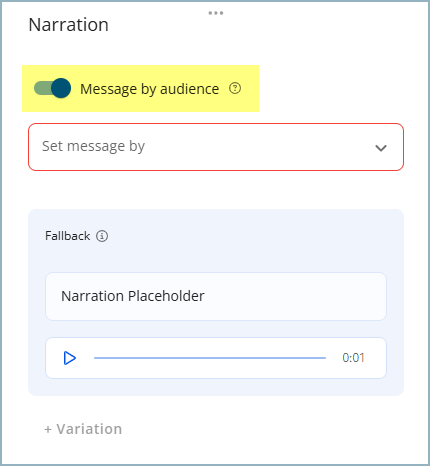This screenshot has width=430, height=466.
Task: Click the 0:01 audio duration
Action: pos(353,358)
